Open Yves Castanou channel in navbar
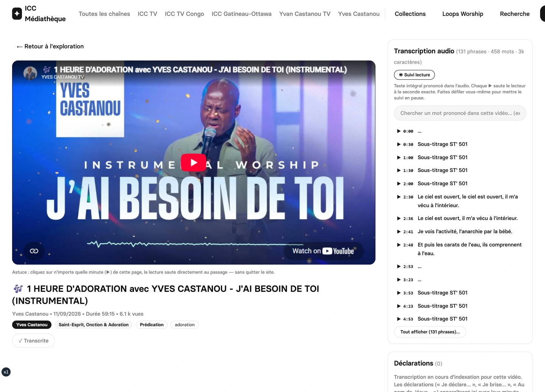Screen dimensions: 545x392 pyautogui.click(x=359, y=14)
